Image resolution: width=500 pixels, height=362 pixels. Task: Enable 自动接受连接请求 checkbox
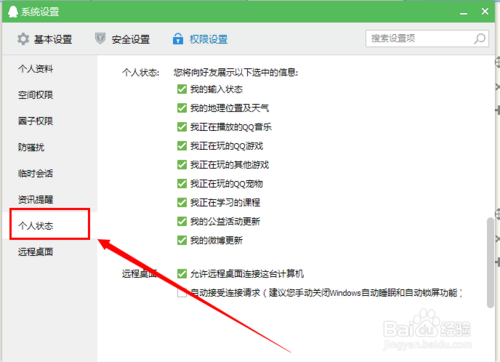tap(182, 293)
